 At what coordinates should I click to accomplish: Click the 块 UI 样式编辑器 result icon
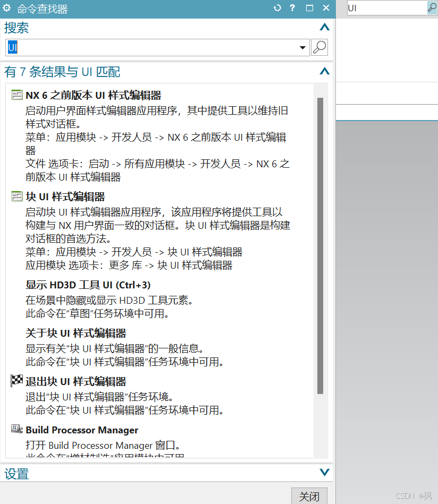click(16, 195)
